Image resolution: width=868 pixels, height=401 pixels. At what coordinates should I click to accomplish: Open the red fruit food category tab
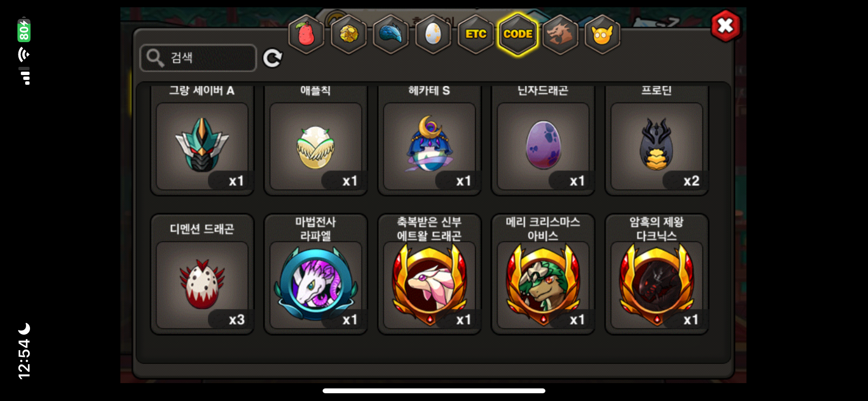306,34
